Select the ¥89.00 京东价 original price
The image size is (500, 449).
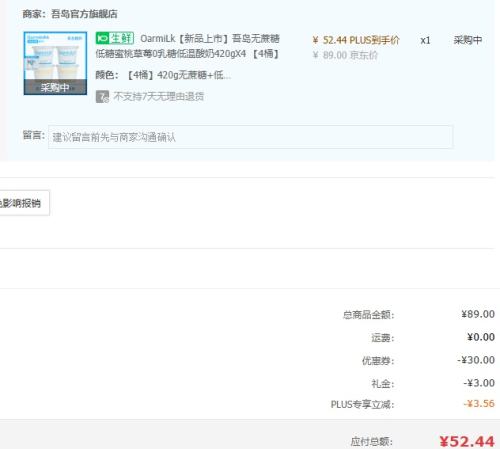click(x=345, y=55)
